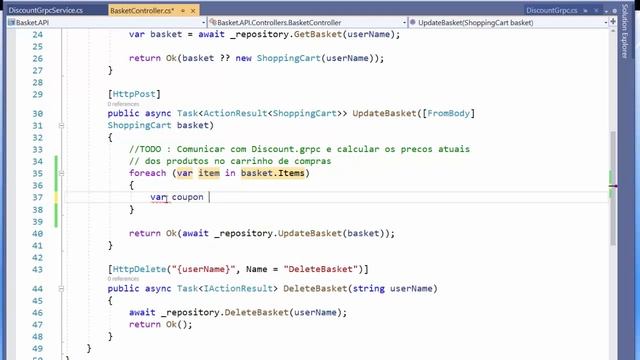
Task: Open the tab well settings gear
Action: pos(614,11)
